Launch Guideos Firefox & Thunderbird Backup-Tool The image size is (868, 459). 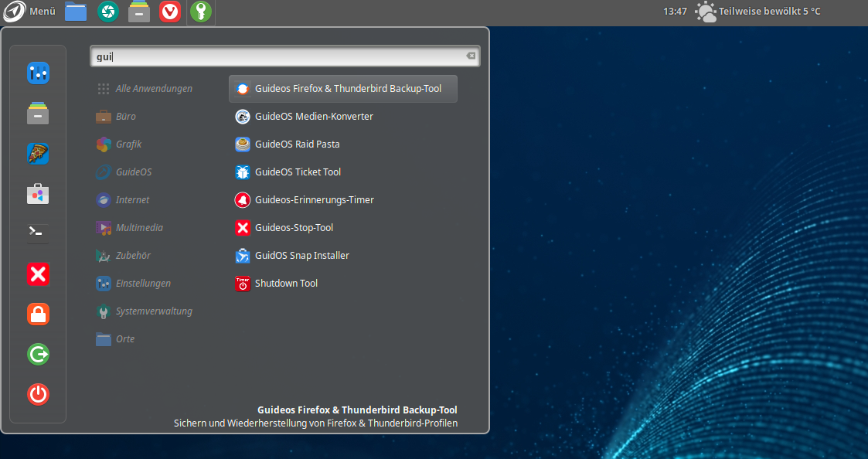coord(342,89)
